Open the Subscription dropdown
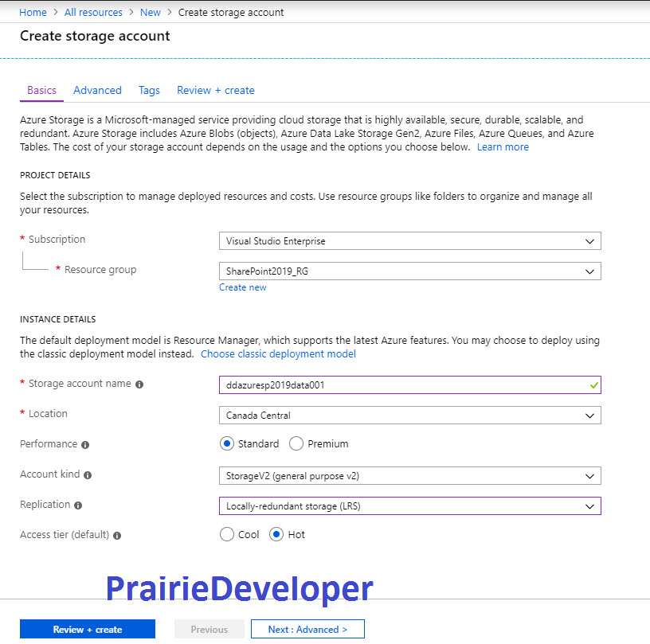This screenshot has width=650, height=644. [x=410, y=241]
